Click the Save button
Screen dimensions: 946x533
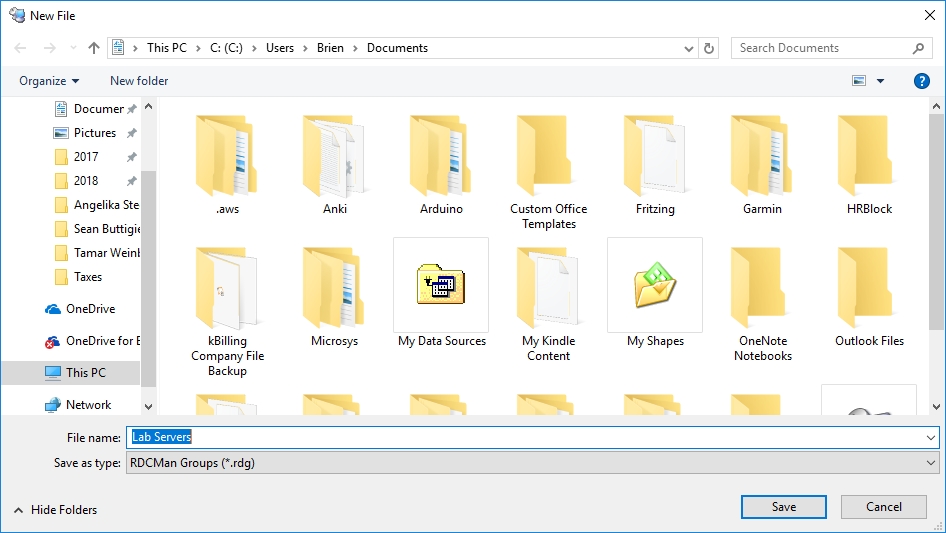(784, 507)
